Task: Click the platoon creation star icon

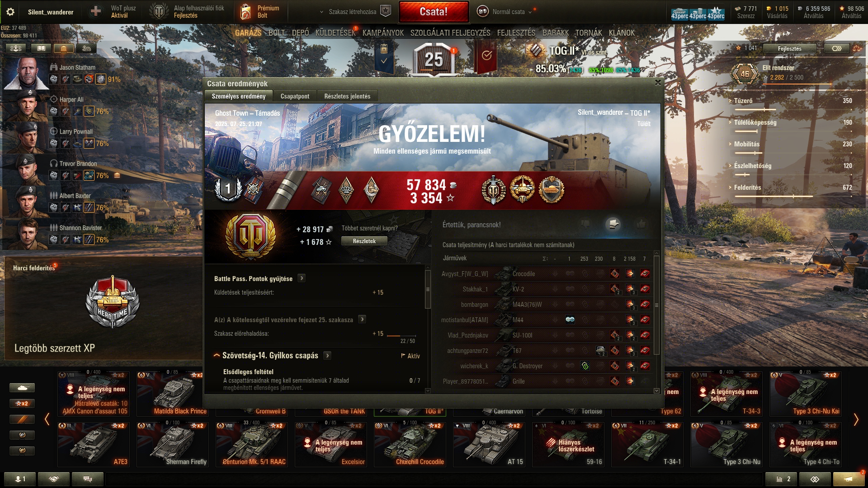Action: 386,11
